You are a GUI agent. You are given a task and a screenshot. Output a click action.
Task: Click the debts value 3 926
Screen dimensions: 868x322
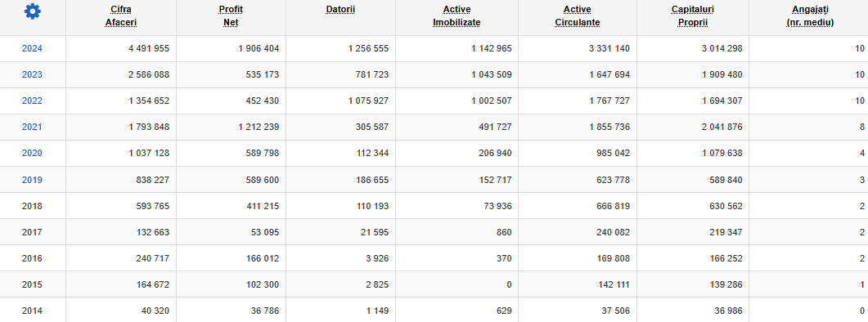click(377, 258)
